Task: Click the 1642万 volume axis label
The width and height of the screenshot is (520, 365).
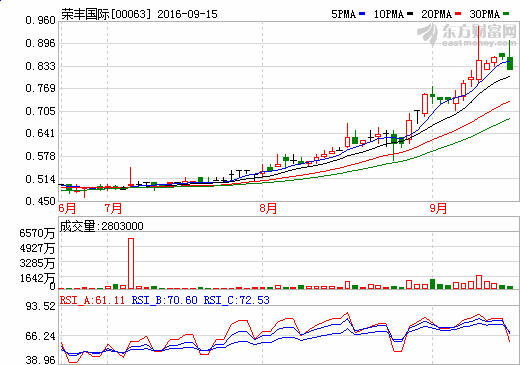Action: (x=37, y=278)
